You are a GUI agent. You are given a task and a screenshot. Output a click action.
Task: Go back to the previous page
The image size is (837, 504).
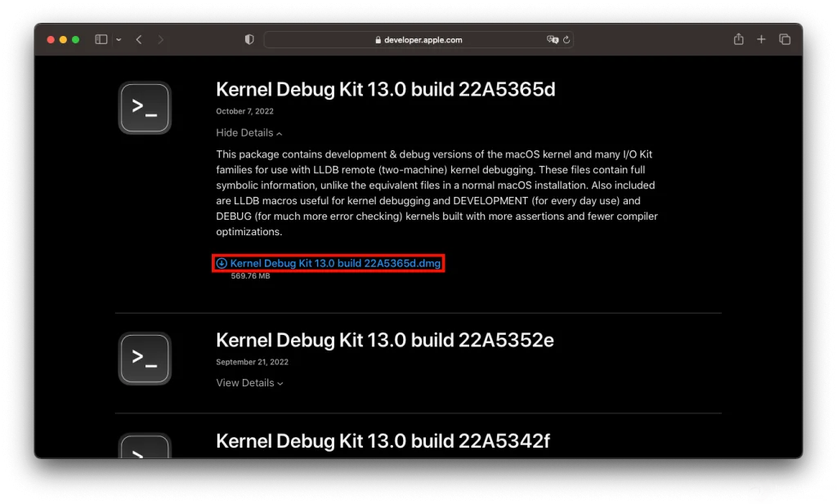point(139,39)
